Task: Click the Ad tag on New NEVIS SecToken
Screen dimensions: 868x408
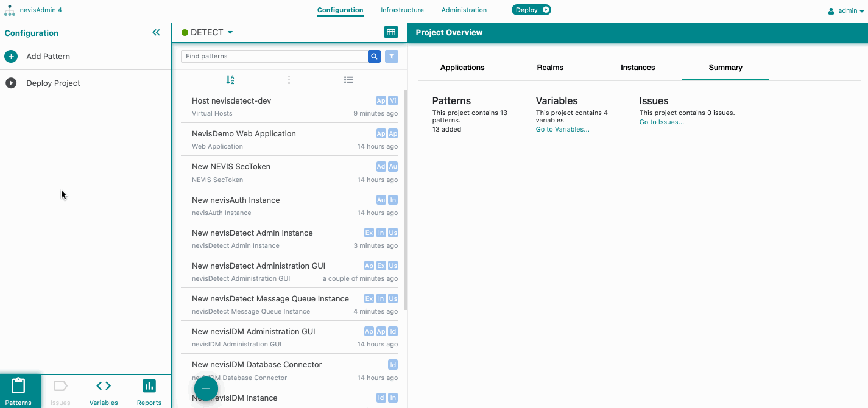Action: tap(381, 166)
